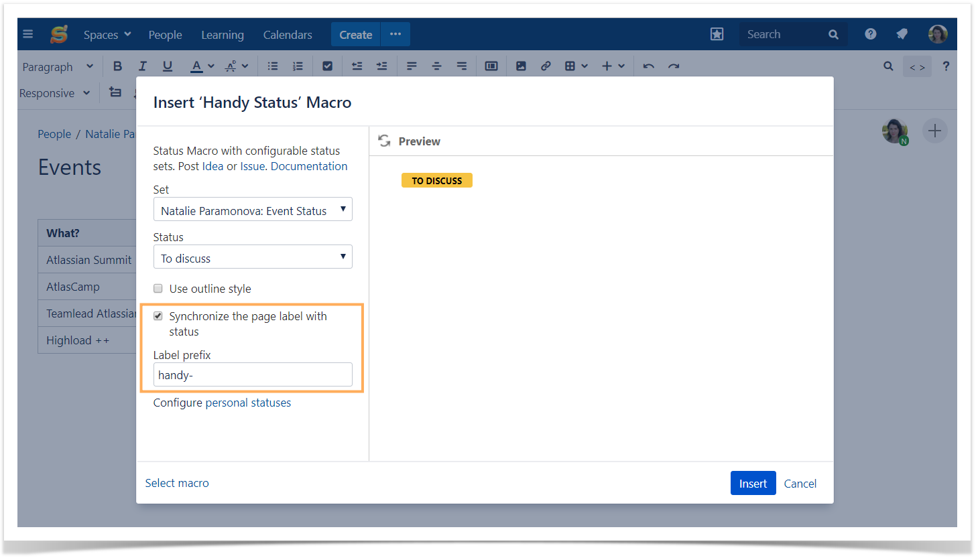Click the Confluence site logo
Screen dimensions: 980x560
59,34
